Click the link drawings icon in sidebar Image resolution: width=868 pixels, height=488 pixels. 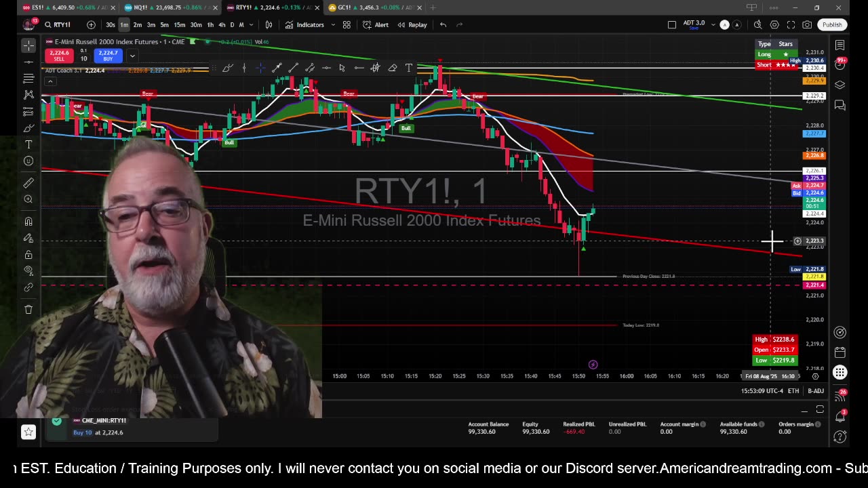tap(28, 287)
